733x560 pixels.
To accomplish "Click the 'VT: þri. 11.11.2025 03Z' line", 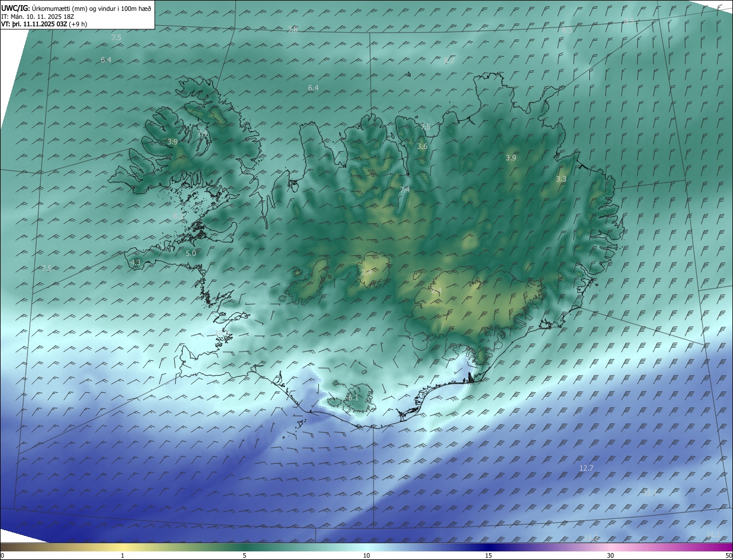I will click(x=44, y=24).
